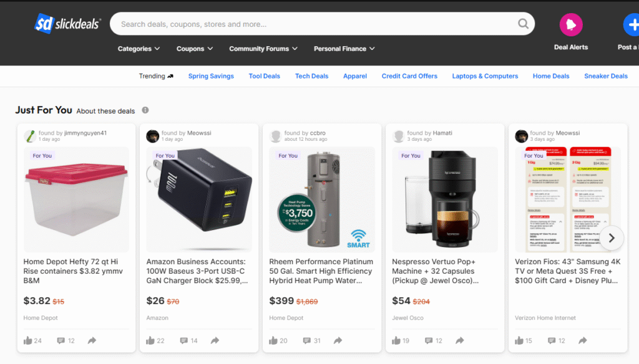Open the Spring Savings trending tab
639x364 pixels.
(211, 76)
